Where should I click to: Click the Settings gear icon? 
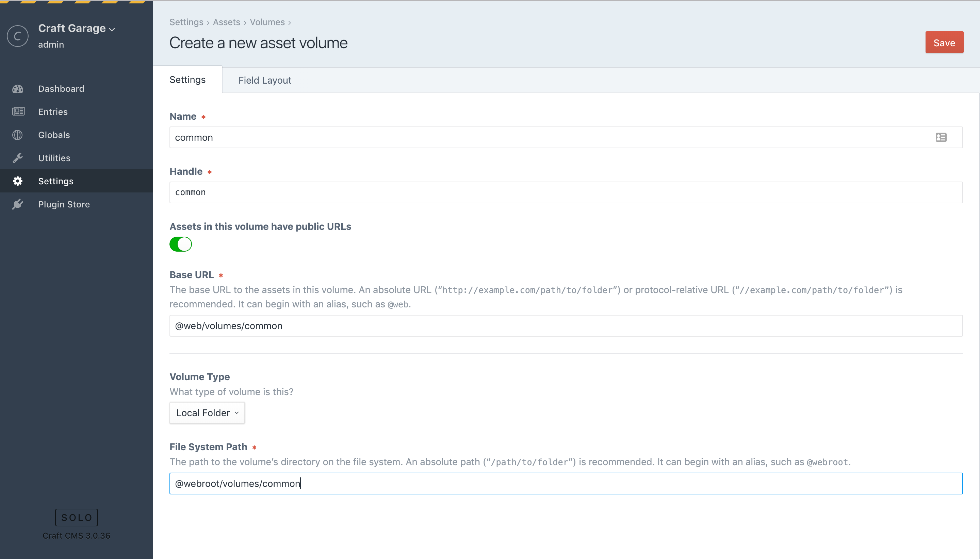pos(18,181)
